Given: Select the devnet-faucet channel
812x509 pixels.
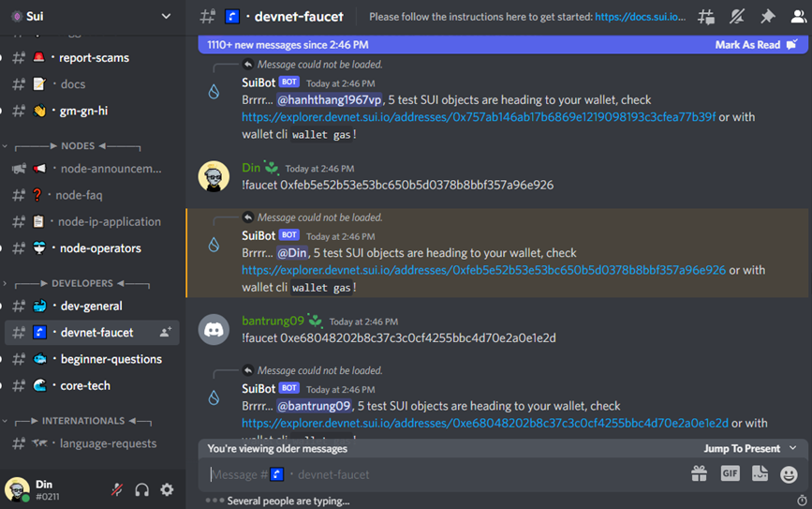Looking at the screenshot, I should tap(92, 332).
